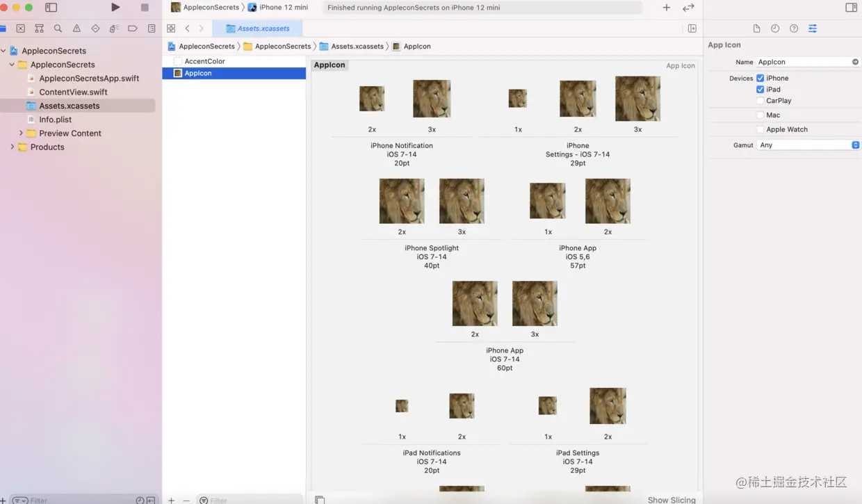Viewport: 862px width, 504px height.
Task: Open the Gamut dropdown
Action: (808, 145)
